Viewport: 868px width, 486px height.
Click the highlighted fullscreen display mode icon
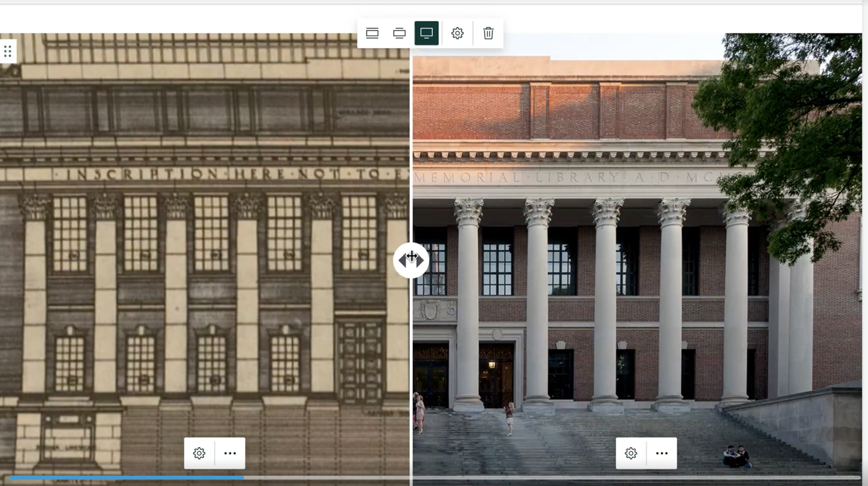[427, 33]
